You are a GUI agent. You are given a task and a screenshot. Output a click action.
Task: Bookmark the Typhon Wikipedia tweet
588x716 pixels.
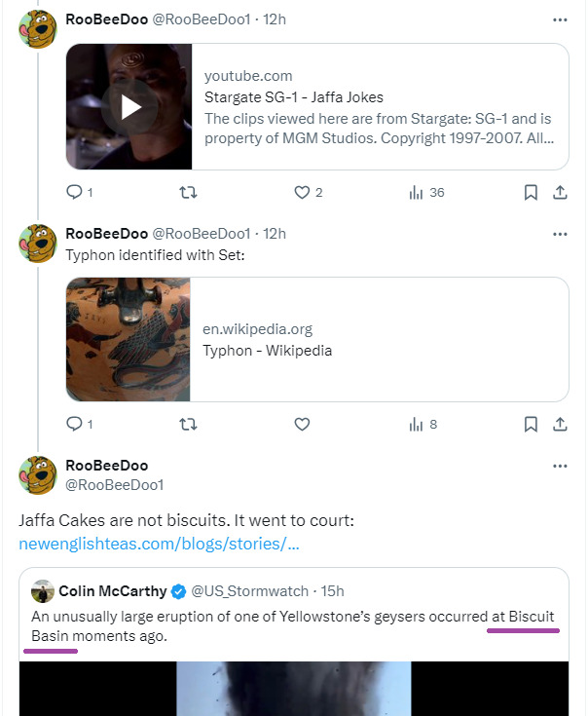pyautogui.click(x=531, y=424)
